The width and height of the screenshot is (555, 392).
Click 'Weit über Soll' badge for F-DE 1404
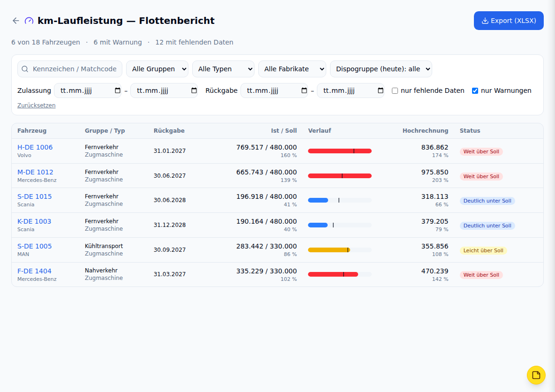pyautogui.click(x=481, y=275)
